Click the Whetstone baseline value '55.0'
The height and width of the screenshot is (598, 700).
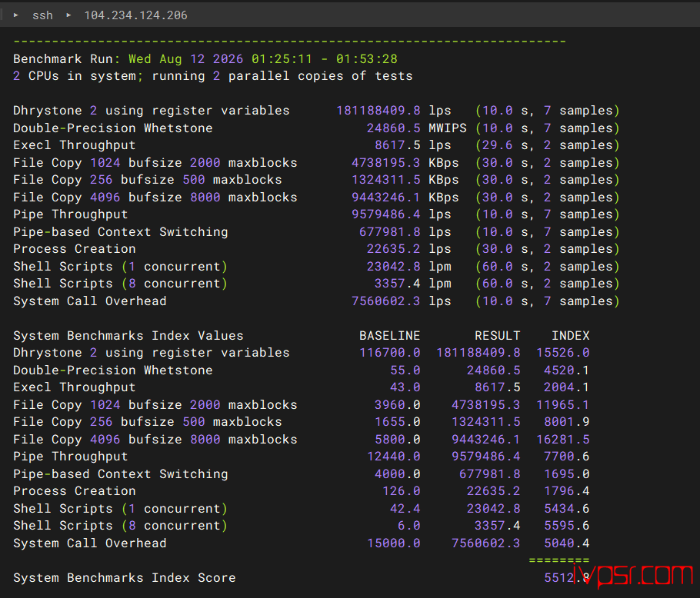(405, 370)
